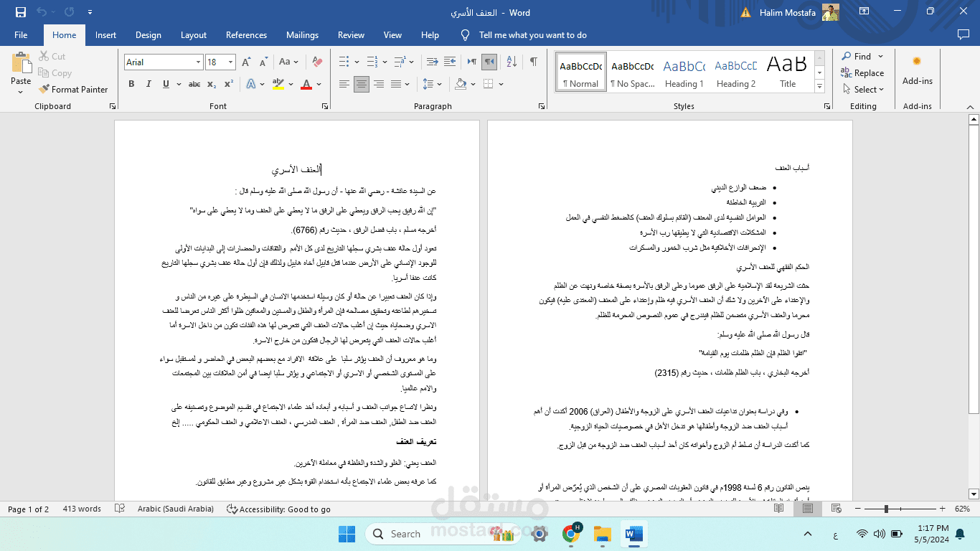Open the File tab
The height and width of the screenshot is (551, 980).
point(21,35)
